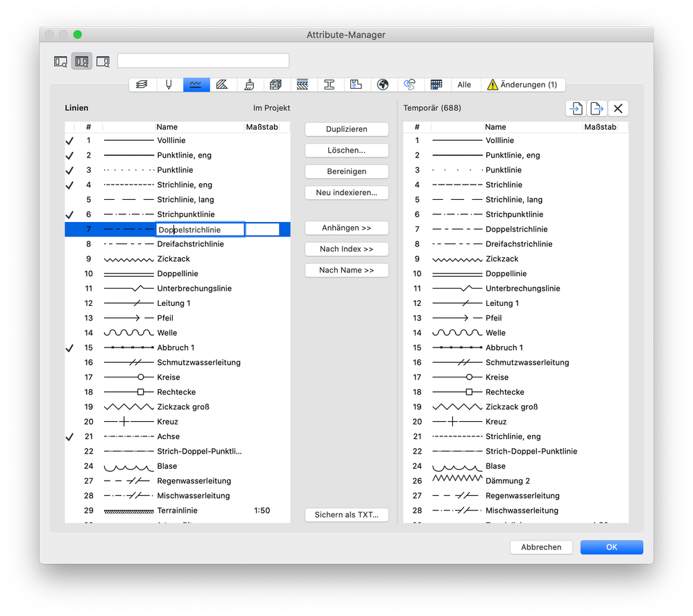Open the Änderungen (1) tab
This screenshot has height=616, width=693.
[523, 85]
